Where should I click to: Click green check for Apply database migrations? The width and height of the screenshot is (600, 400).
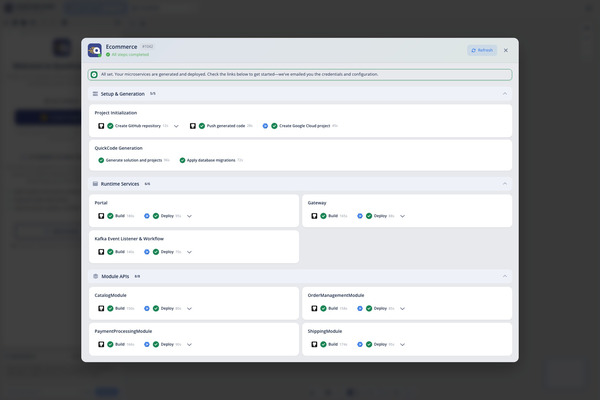coord(183,160)
